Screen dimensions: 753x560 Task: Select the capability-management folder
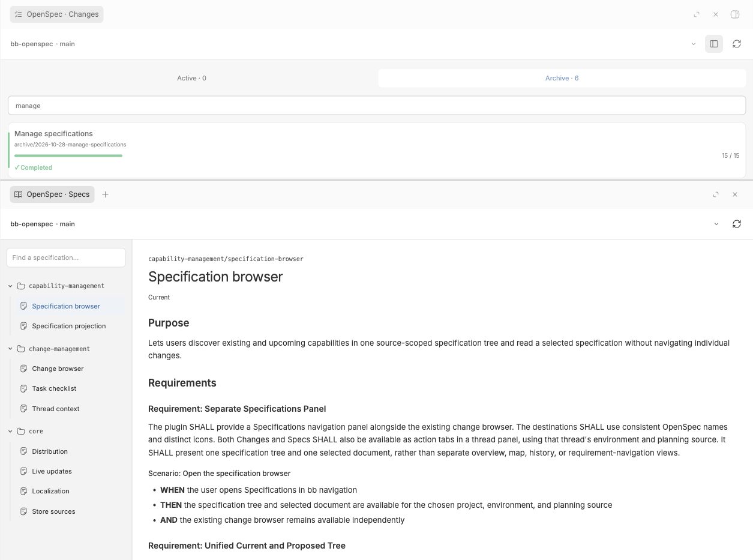(x=66, y=286)
